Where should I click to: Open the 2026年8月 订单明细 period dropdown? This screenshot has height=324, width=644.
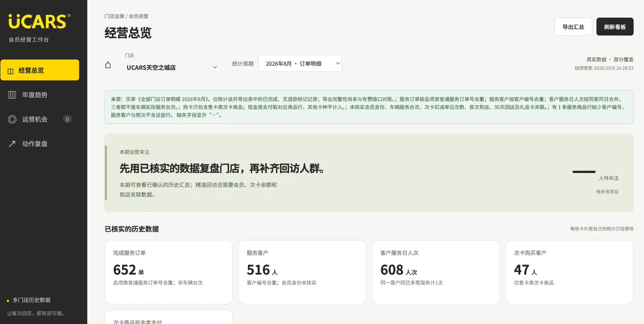(x=300, y=63)
